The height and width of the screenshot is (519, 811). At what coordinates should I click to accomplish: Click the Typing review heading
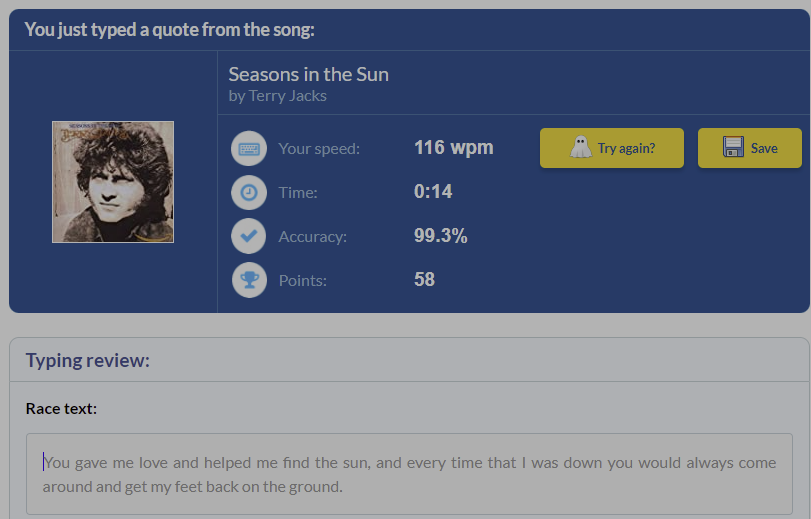click(x=88, y=360)
